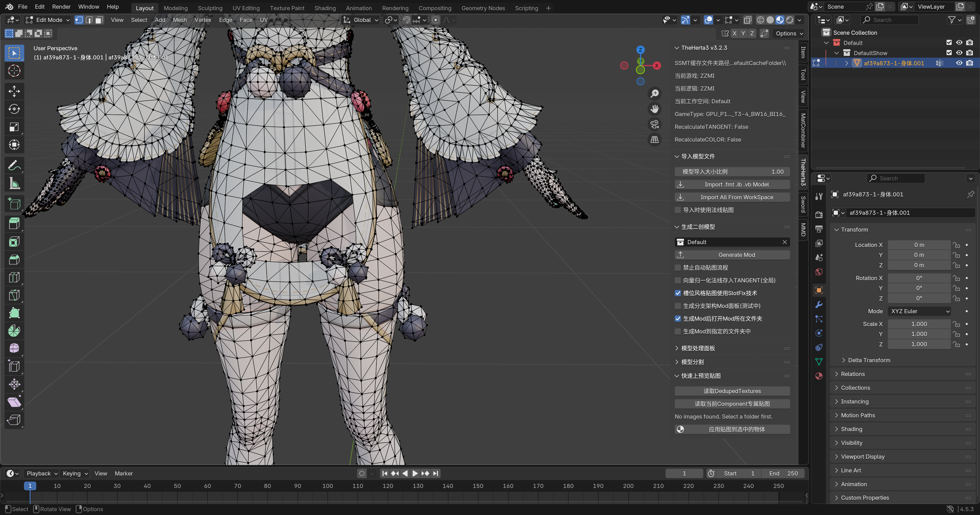Viewport: 980px width, 515px height.
Task: Click the Generate Mod button
Action: [732, 255]
